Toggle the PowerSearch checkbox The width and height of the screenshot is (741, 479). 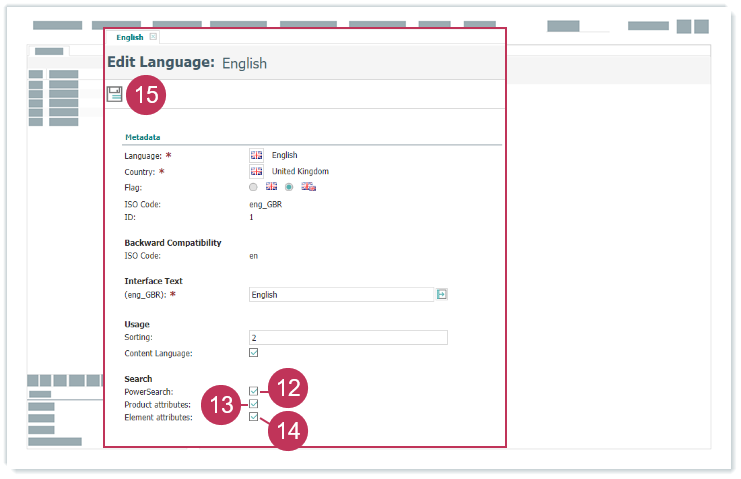click(x=253, y=391)
